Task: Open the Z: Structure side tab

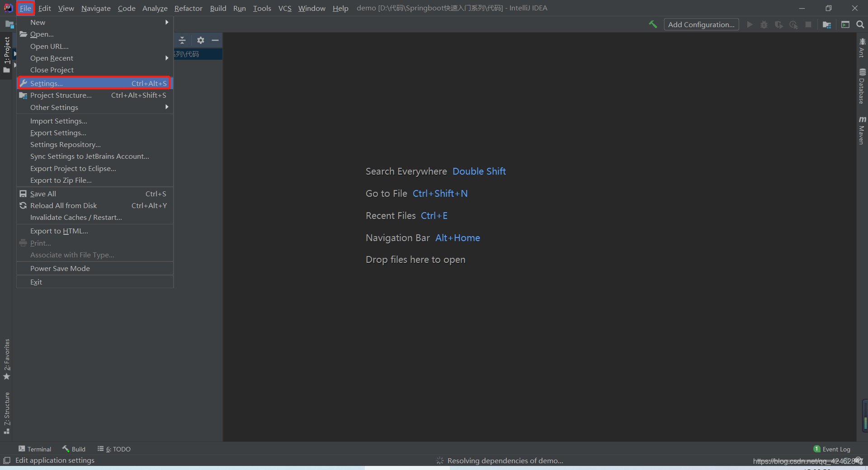Action: (6, 413)
